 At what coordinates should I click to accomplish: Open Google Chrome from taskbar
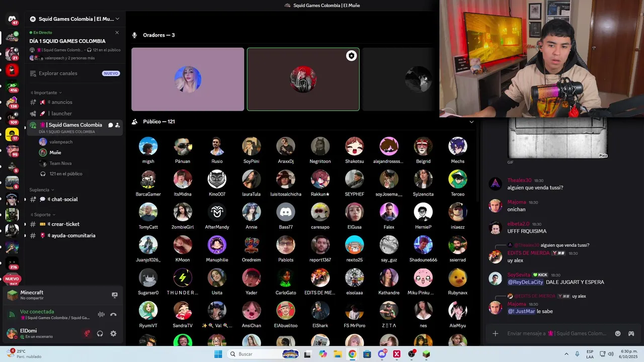(x=352, y=354)
